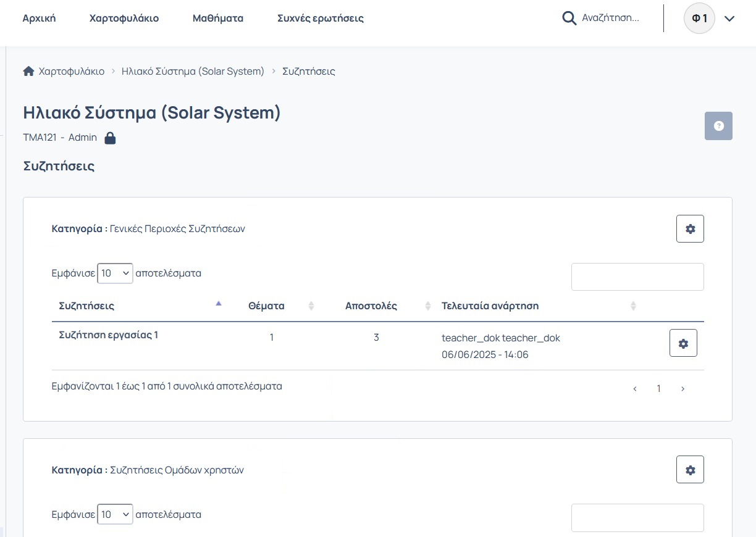
Task: Open gear settings for Συζήτηση εργασίας 1 row
Action: click(x=683, y=343)
